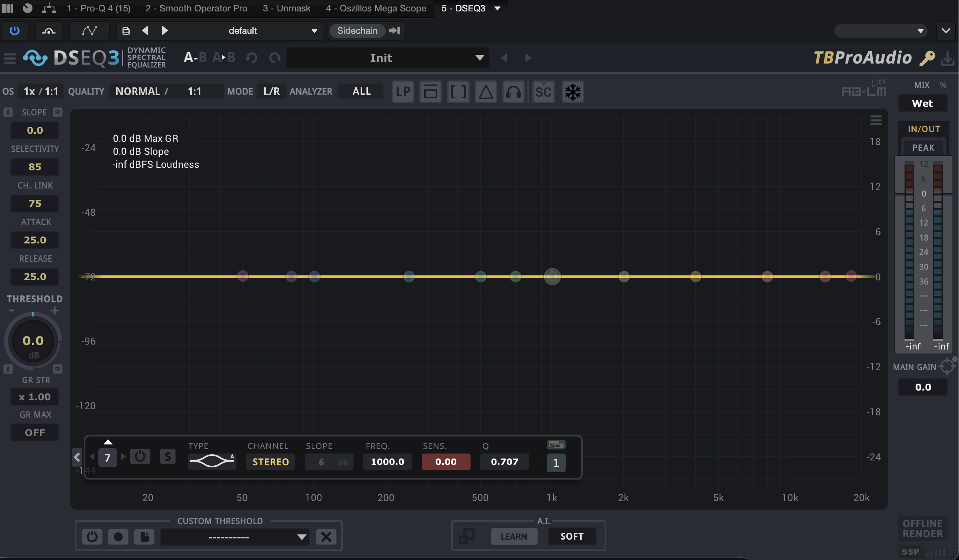Change the band filter TYPE shape
The image size is (959, 560).
click(212, 461)
